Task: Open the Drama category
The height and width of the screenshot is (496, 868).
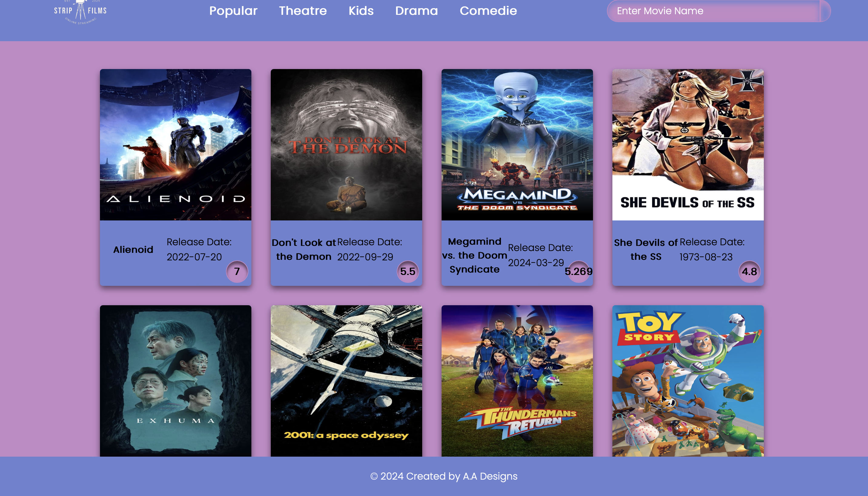Action: 416,11
